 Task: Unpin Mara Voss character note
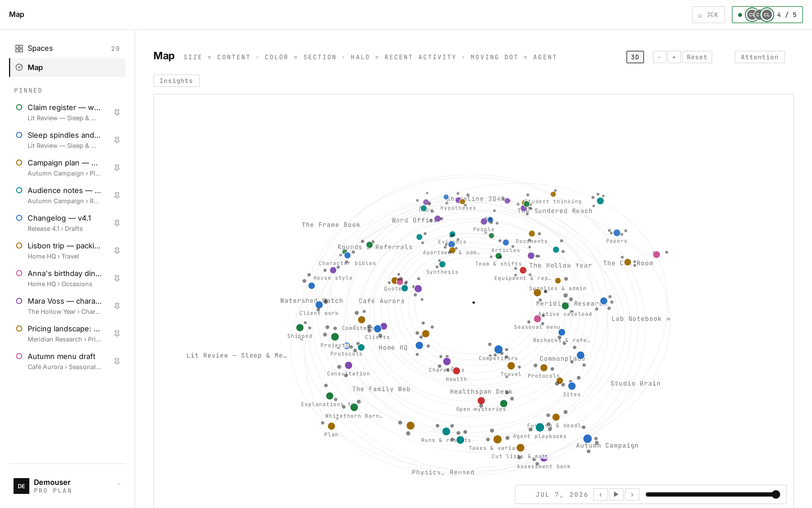[117, 306]
